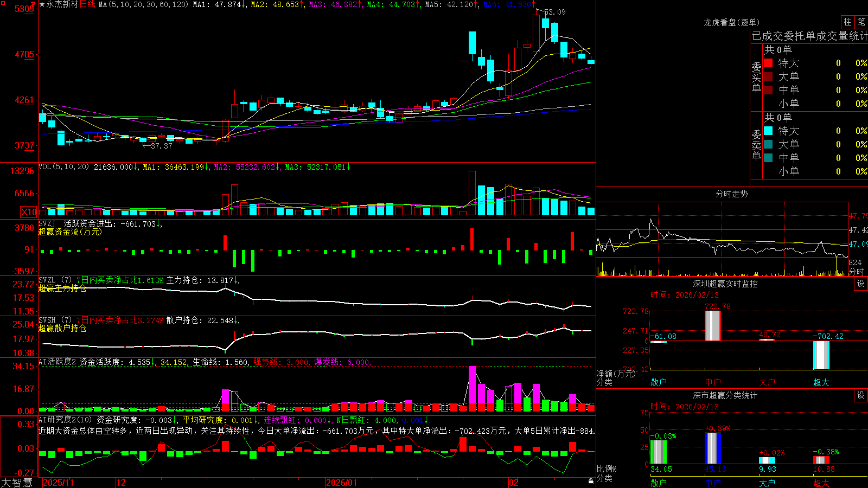Click the cyan 特大 sell-order color swatch

768,131
